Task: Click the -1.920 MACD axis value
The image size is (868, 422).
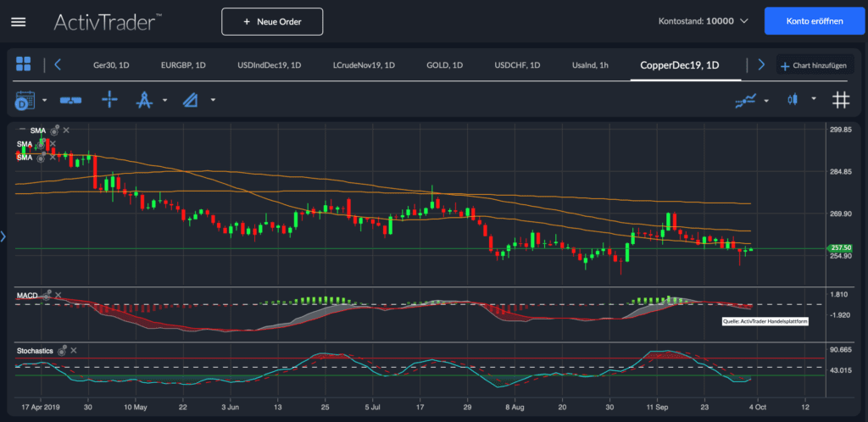Action: [x=840, y=314]
